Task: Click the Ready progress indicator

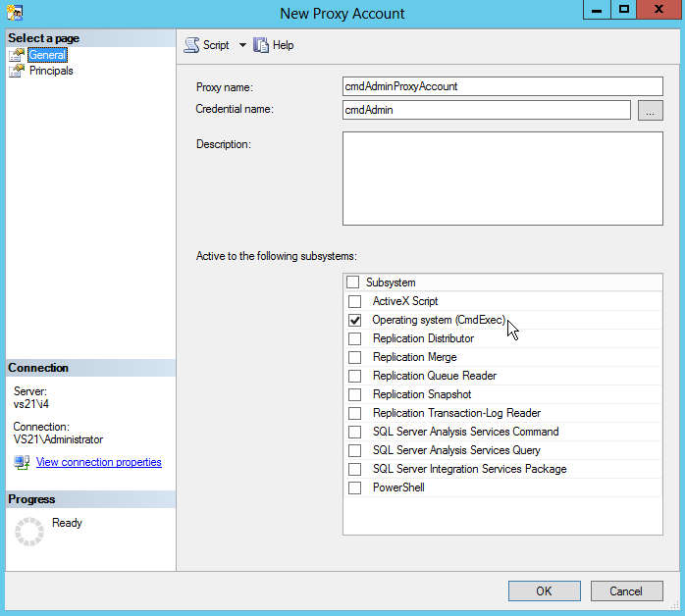Action: (x=29, y=532)
